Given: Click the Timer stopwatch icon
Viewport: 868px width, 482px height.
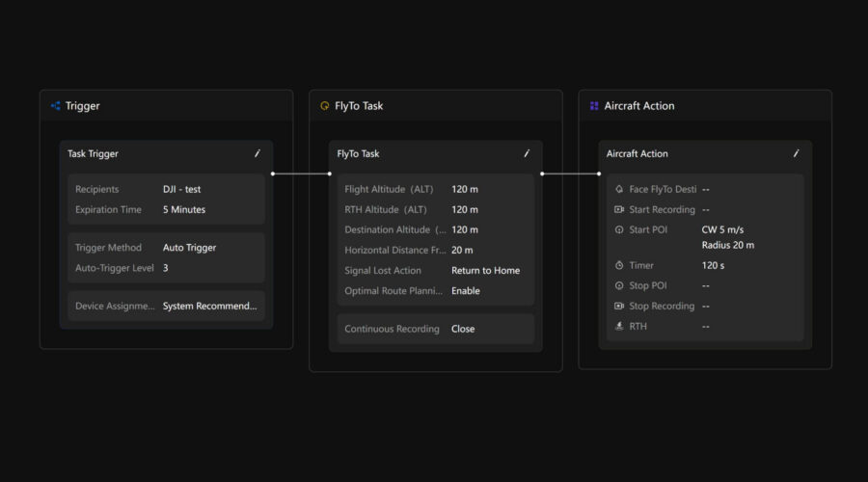Looking at the screenshot, I should pos(619,266).
